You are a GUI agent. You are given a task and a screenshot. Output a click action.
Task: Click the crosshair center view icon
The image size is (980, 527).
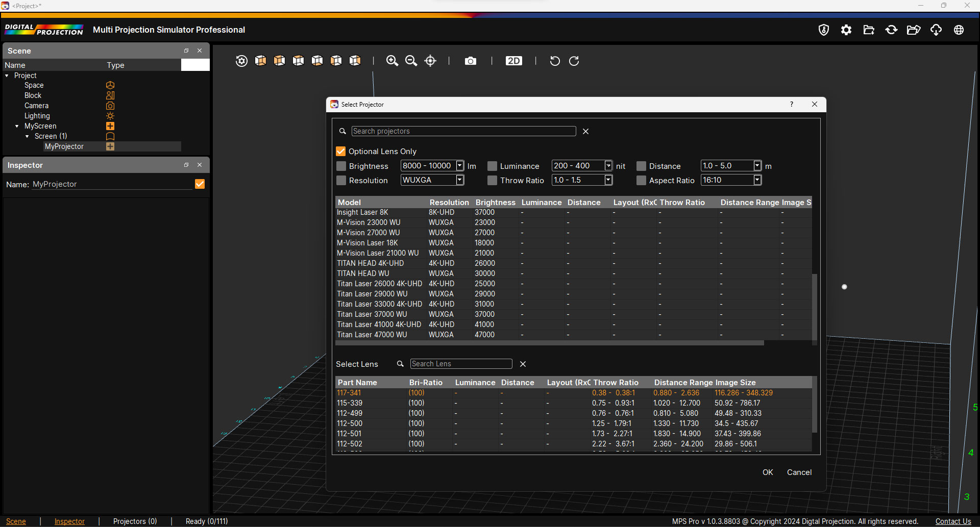430,61
